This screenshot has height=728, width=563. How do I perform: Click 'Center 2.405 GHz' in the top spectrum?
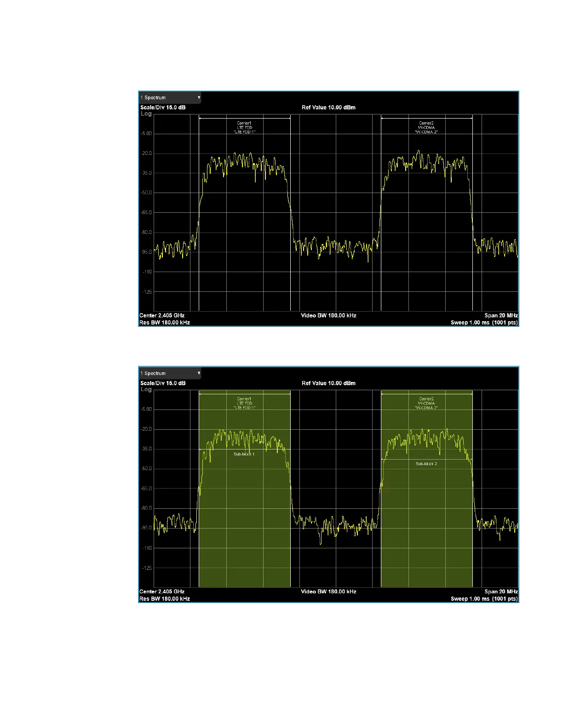(x=162, y=315)
